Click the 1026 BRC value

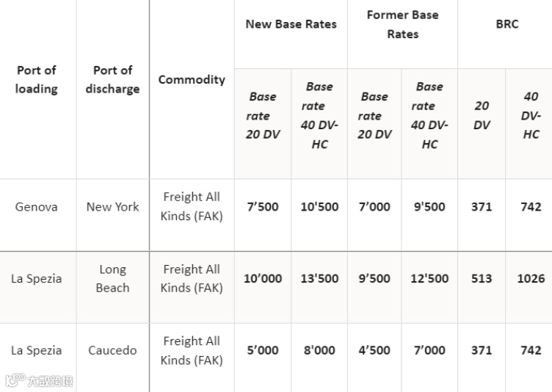(x=531, y=279)
